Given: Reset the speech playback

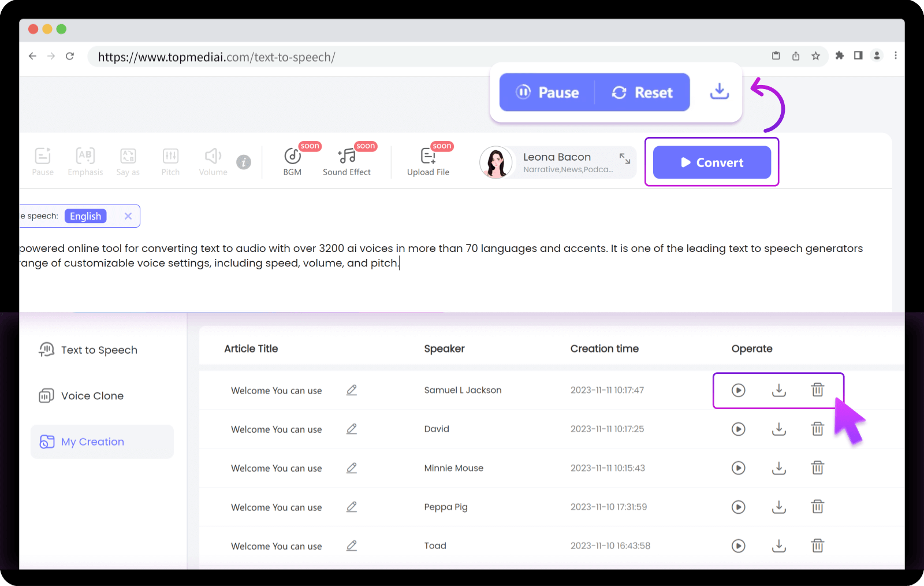Looking at the screenshot, I should tap(643, 92).
